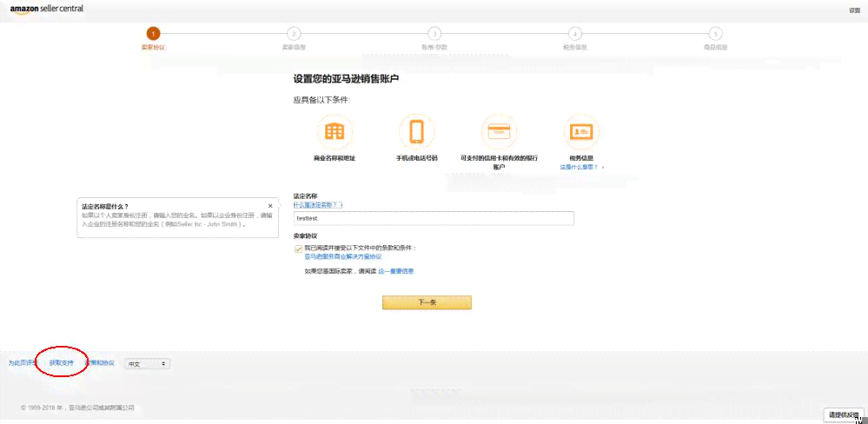Select step 2 circle in the progress bar
Image resolution: width=868 pixels, height=424 pixels.
[x=294, y=34]
